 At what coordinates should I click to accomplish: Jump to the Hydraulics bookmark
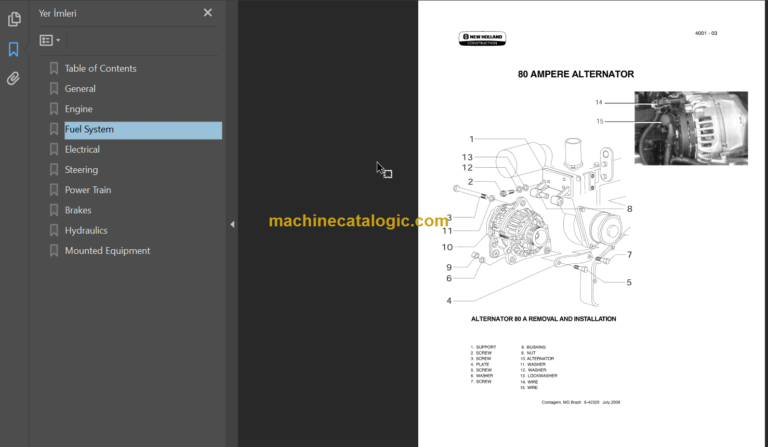click(x=86, y=230)
